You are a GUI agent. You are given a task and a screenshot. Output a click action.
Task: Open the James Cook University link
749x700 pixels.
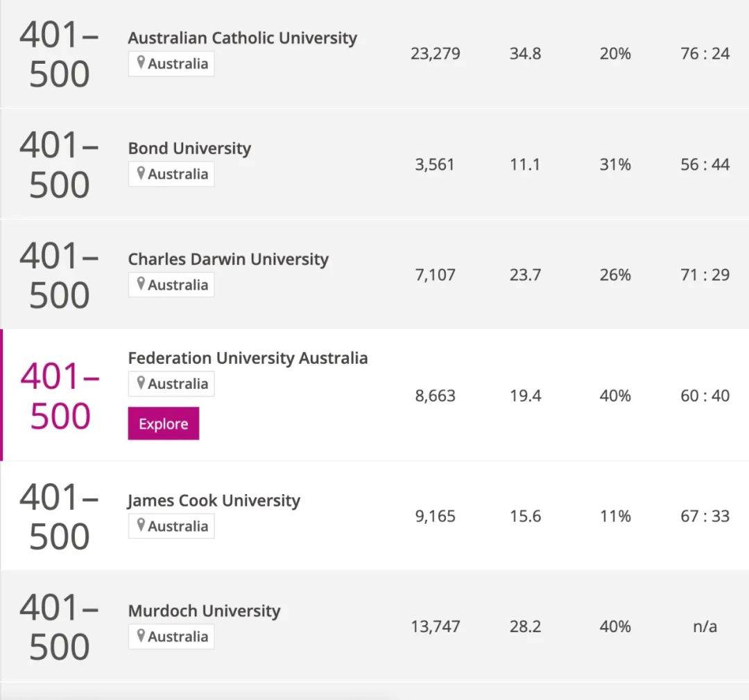click(x=214, y=500)
